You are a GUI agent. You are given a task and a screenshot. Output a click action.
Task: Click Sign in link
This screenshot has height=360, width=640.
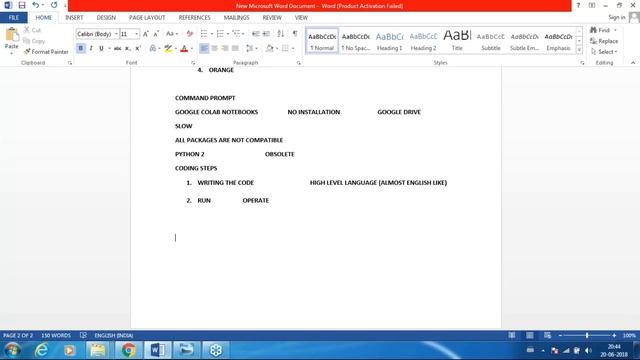[616, 17]
